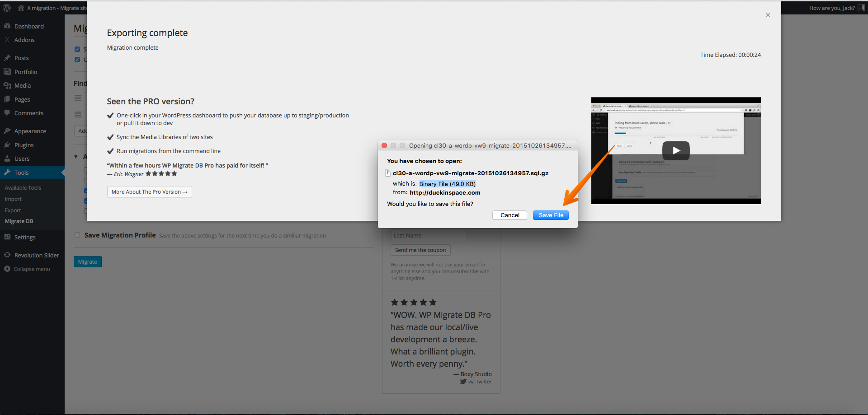Toggle the first checkbox under the Migrate heading
868x415 pixels.
(77, 49)
